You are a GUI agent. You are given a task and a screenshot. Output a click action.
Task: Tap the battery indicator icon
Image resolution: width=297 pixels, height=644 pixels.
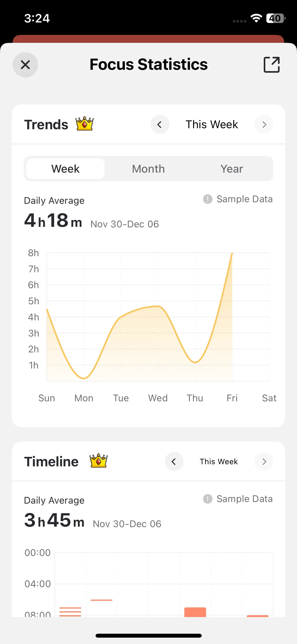(x=276, y=18)
